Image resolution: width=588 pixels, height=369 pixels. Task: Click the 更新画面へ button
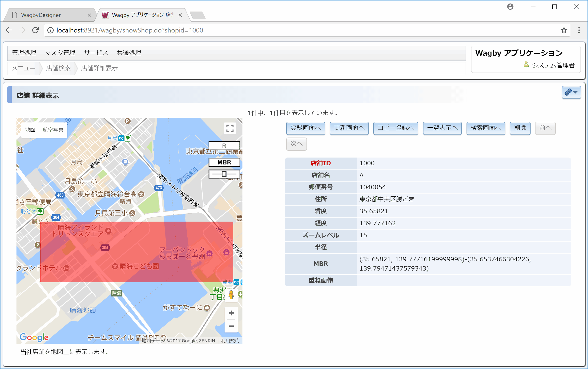[349, 128]
